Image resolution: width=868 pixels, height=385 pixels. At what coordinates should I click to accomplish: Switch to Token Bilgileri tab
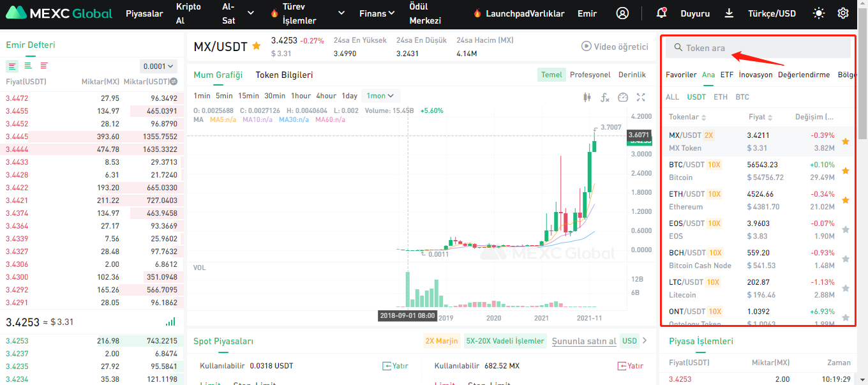coord(284,75)
